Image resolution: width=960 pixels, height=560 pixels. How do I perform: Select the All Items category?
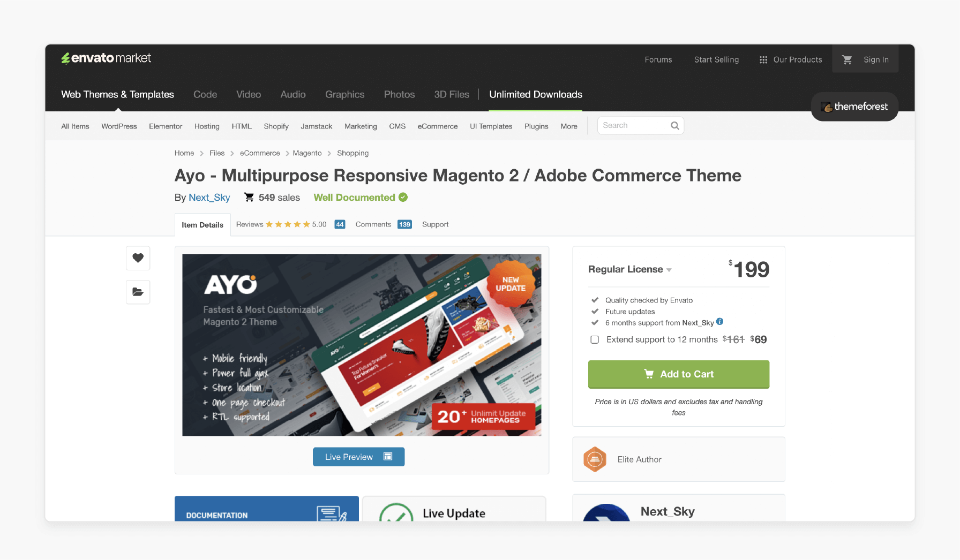75,126
